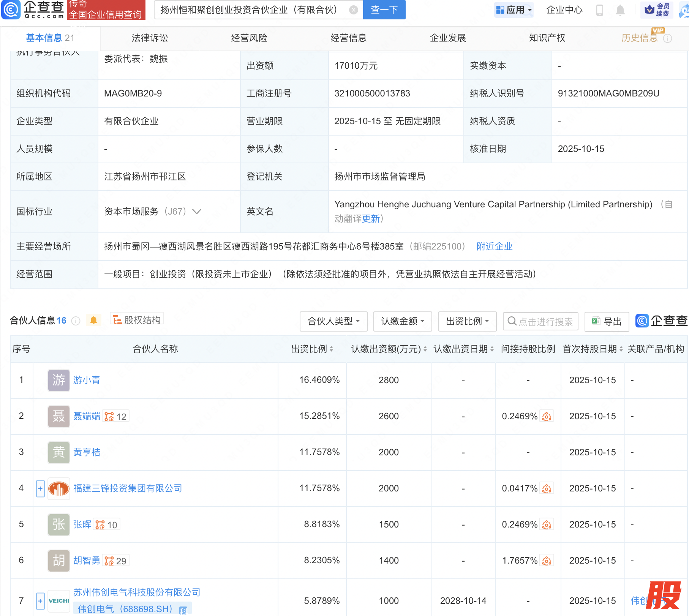Image resolution: width=689 pixels, height=616 pixels.
Task: Open the 股权结构 equity structure view
Action: click(137, 320)
